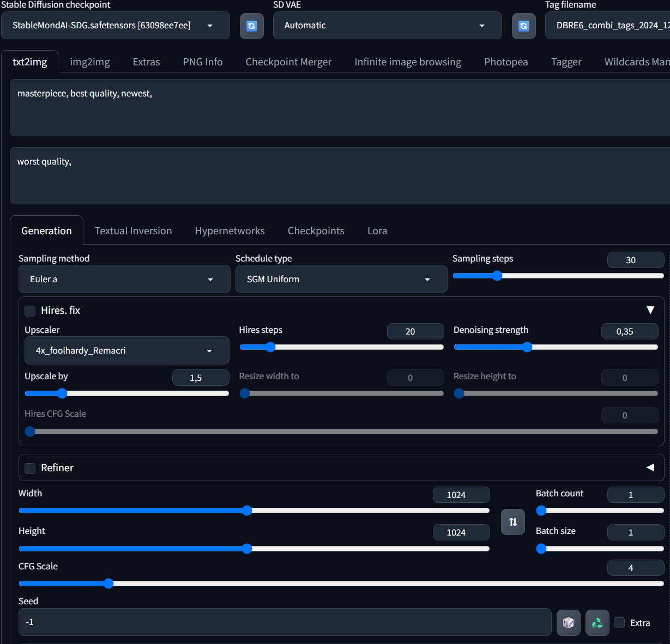Screen dimensions: 670x644
Task: Select the Lora sub-tab
Action: 377,231
